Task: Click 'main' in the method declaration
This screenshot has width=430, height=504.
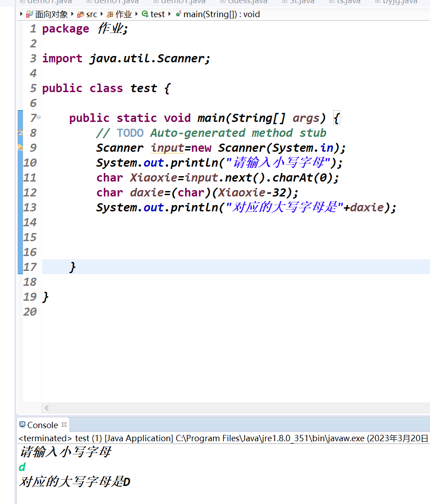Action: (x=211, y=118)
